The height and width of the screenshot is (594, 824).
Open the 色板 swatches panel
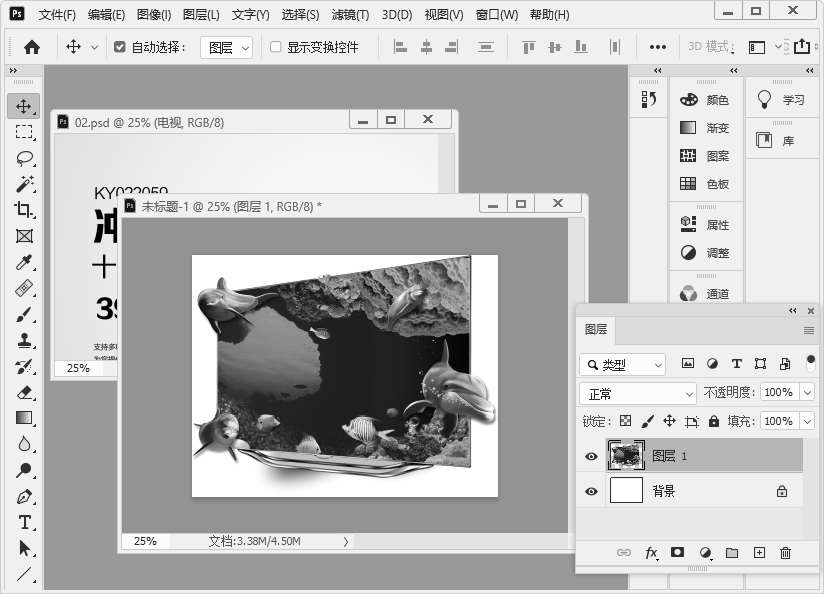(x=705, y=184)
